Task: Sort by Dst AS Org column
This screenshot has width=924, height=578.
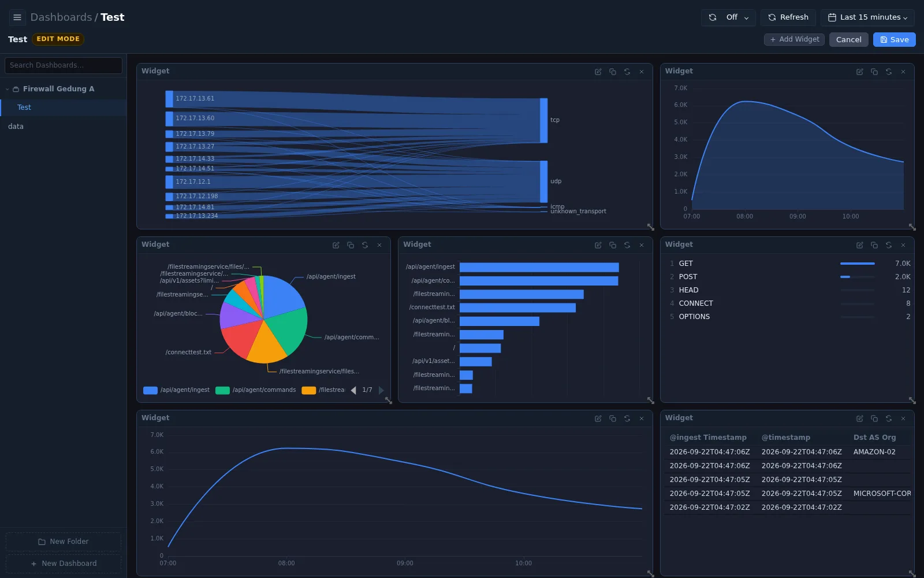Action: pos(875,438)
